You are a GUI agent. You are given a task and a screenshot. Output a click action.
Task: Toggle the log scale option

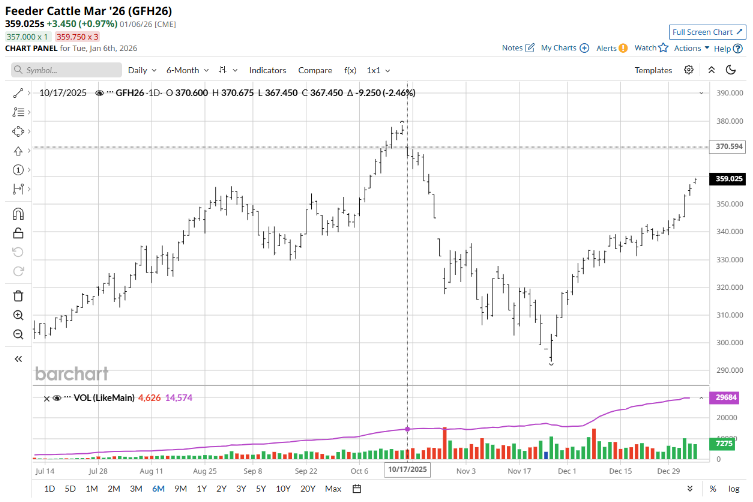click(x=735, y=489)
